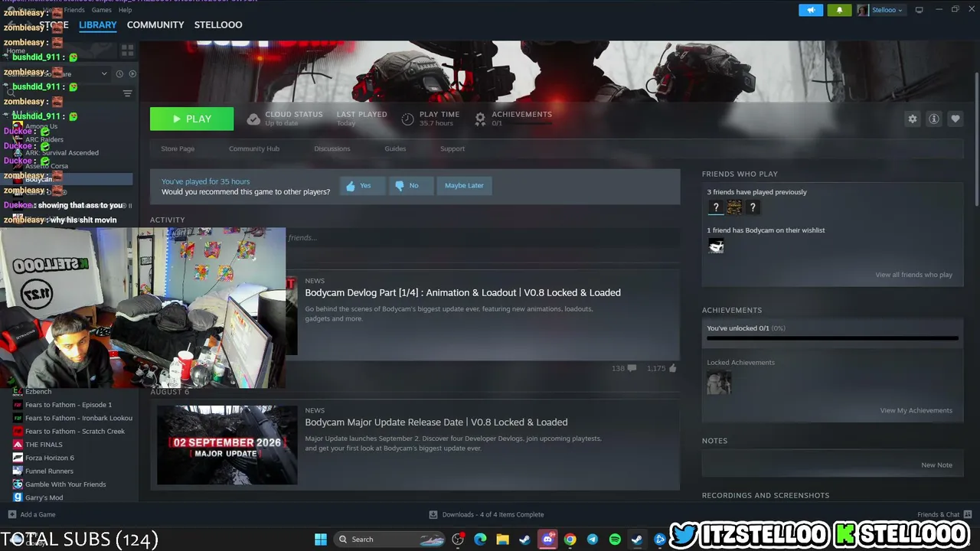Open game settings gear icon
980x551 pixels.
(x=912, y=119)
